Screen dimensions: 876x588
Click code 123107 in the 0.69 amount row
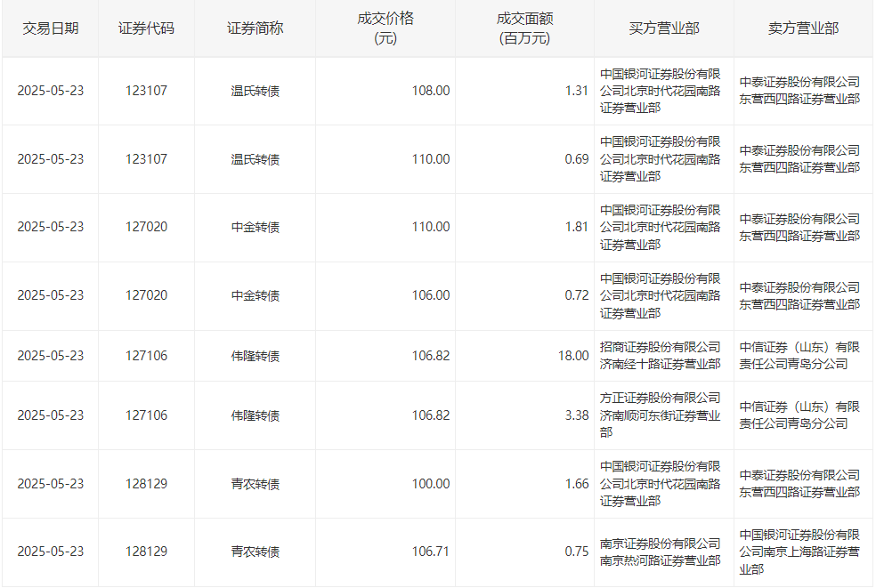[146, 159]
